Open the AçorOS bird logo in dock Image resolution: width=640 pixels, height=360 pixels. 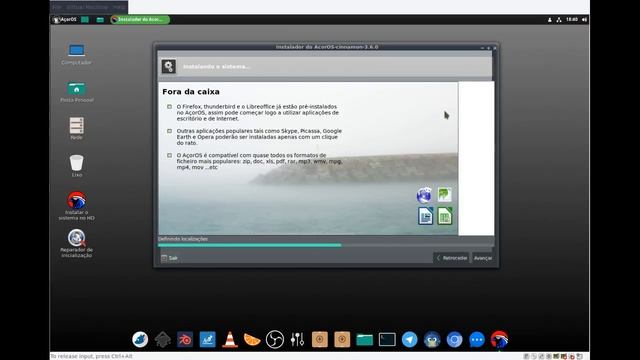[x=499, y=339]
